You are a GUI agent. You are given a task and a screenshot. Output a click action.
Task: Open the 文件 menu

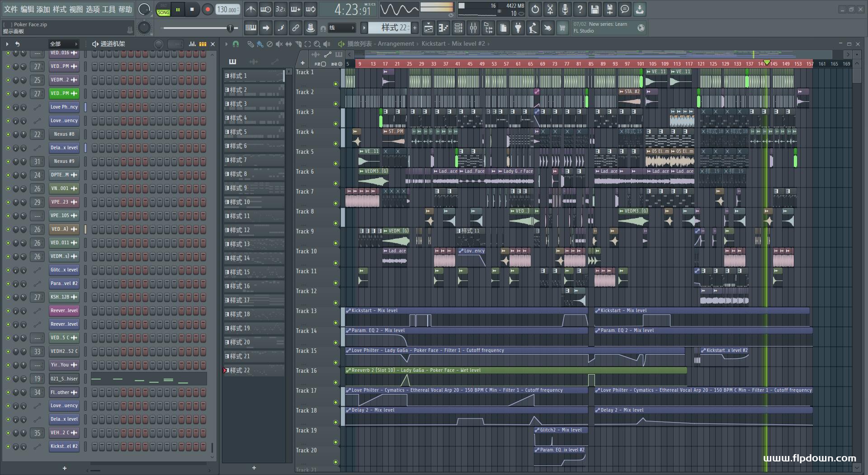(x=11, y=9)
